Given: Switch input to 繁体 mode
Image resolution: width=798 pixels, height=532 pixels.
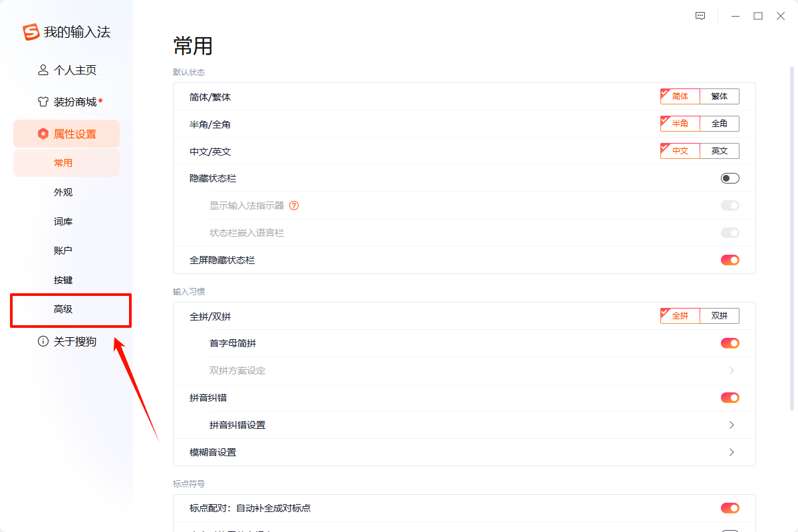Looking at the screenshot, I should click(720, 96).
